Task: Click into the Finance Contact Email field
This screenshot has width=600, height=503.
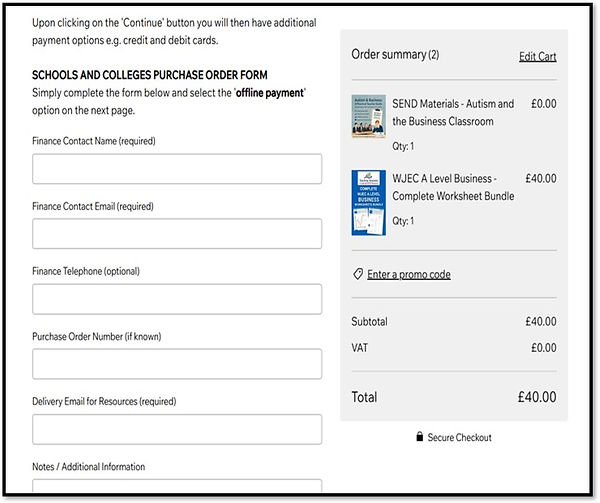Action: [x=177, y=234]
